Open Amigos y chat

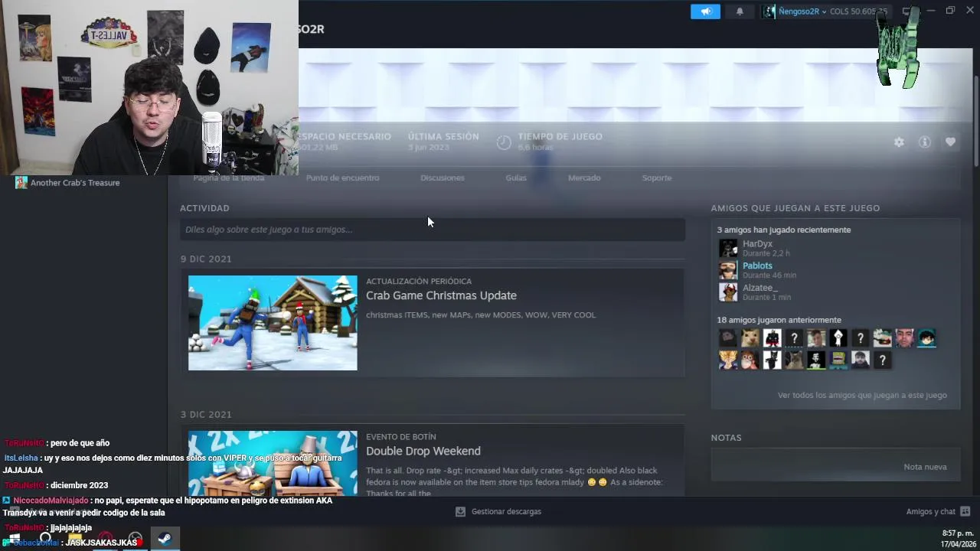(x=938, y=511)
